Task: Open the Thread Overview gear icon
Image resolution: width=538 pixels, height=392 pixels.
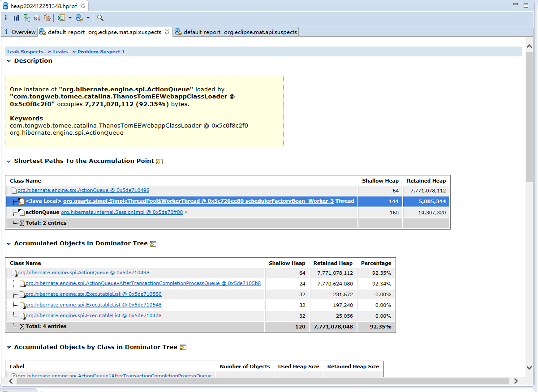Action: pos(47,18)
